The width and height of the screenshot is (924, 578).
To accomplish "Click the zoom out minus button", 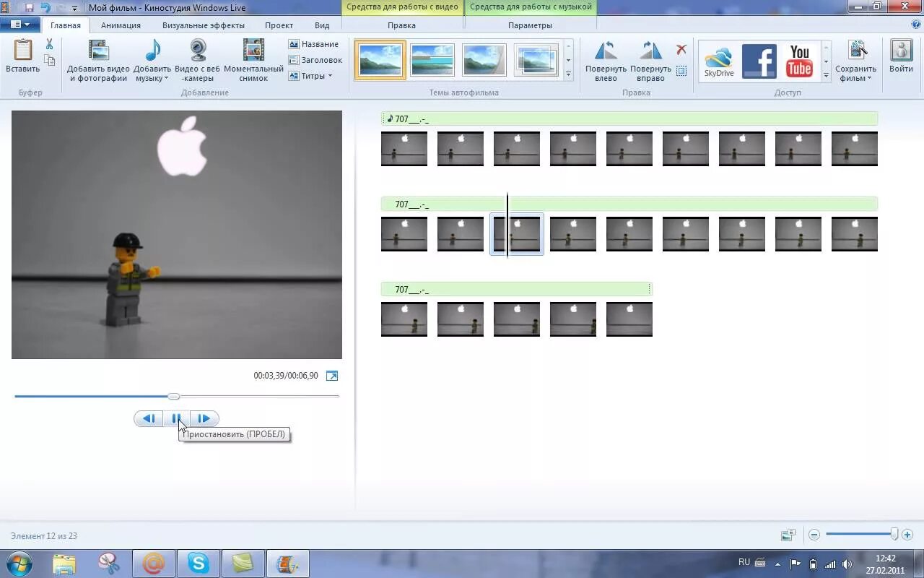I will [x=814, y=535].
